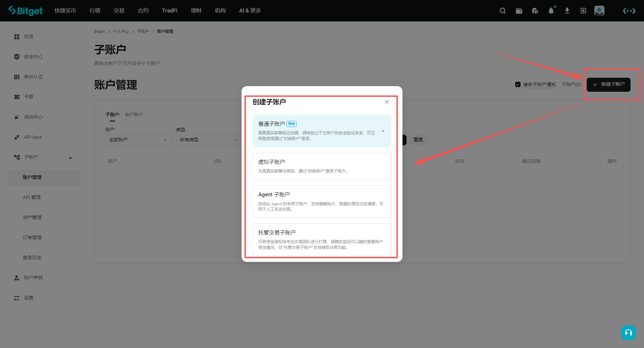Open the 快捷买币 menu
The width and height of the screenshot is (644, 348).
pos(65,11)
